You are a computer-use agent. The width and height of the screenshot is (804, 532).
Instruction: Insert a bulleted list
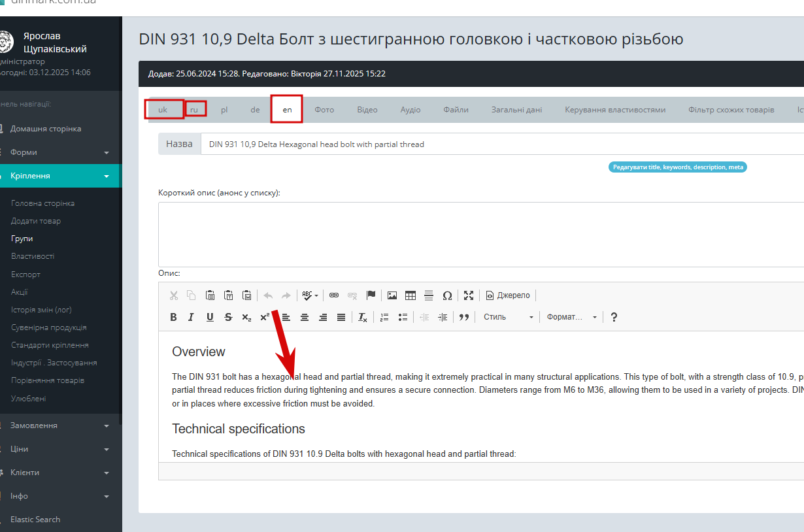click(403, 317)
